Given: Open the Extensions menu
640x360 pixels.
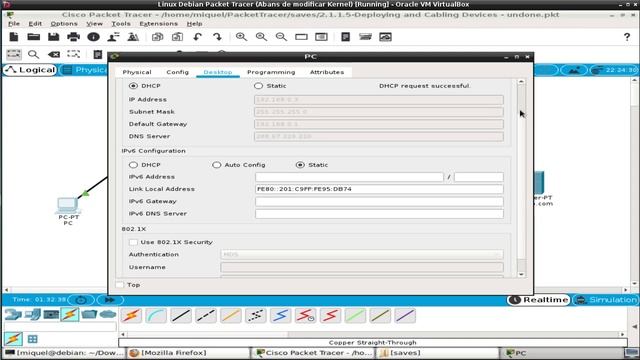Looking at the screenshot, I should [158, 24].
